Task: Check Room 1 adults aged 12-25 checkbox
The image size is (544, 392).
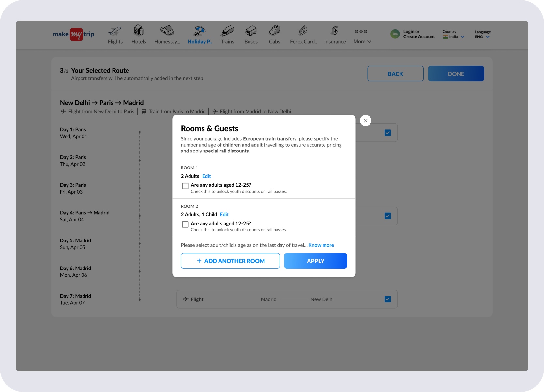Action: coord(185,186)
